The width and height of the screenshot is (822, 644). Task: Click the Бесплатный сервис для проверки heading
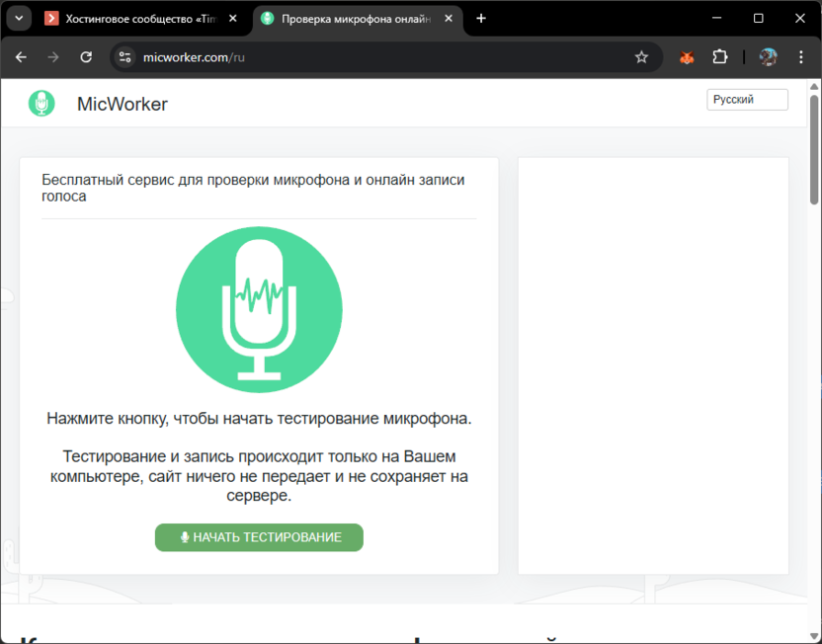[x=253, y=188]
